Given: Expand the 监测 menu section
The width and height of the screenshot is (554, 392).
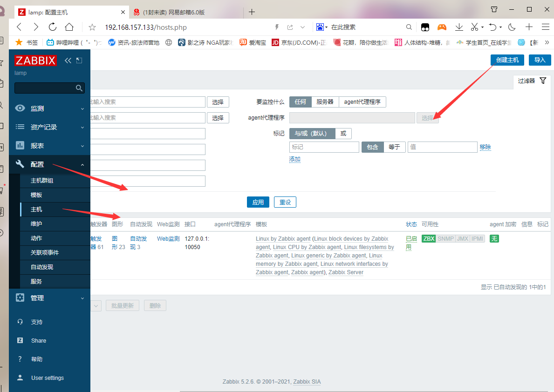Looking at the screenshot, I should click(49, 108).
